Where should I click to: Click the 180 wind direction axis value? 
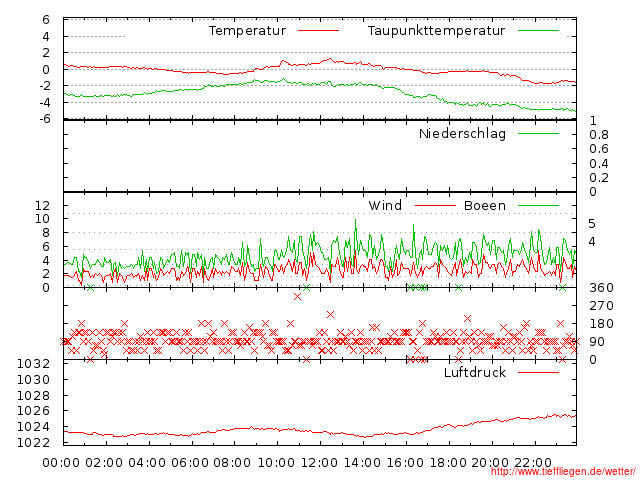click(601, 324)
